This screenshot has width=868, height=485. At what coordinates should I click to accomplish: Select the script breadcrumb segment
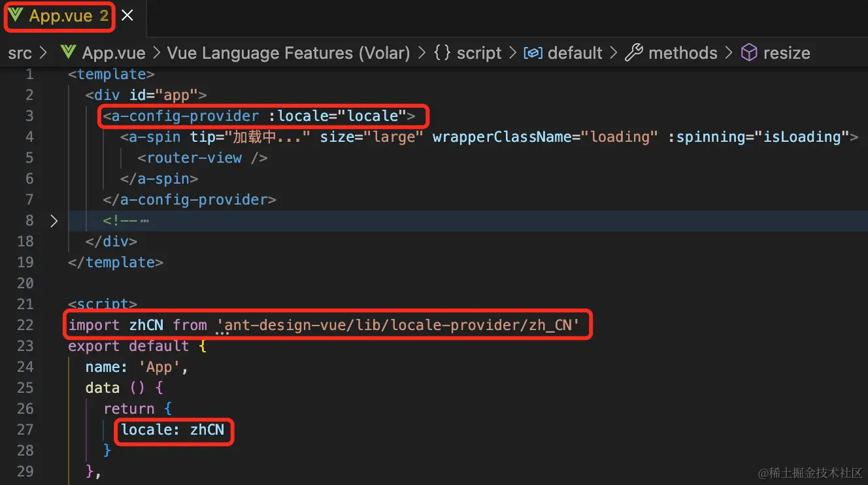click(x=479, y=53)
